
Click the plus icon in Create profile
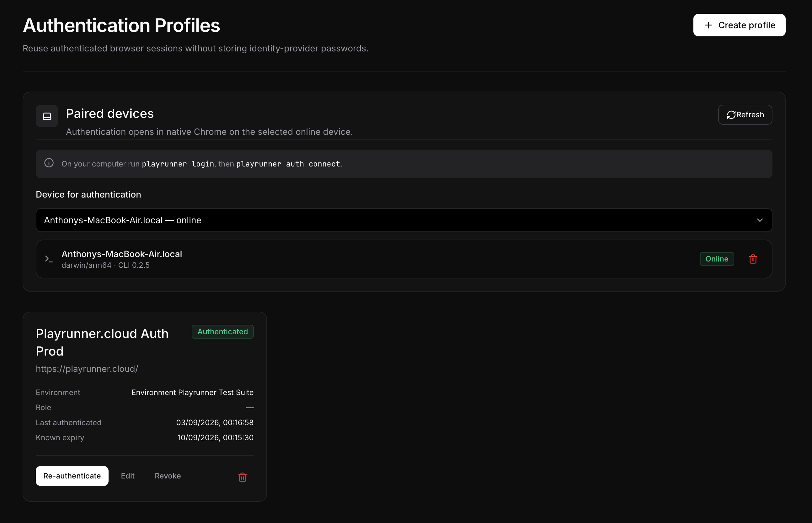tap(708, 25)
